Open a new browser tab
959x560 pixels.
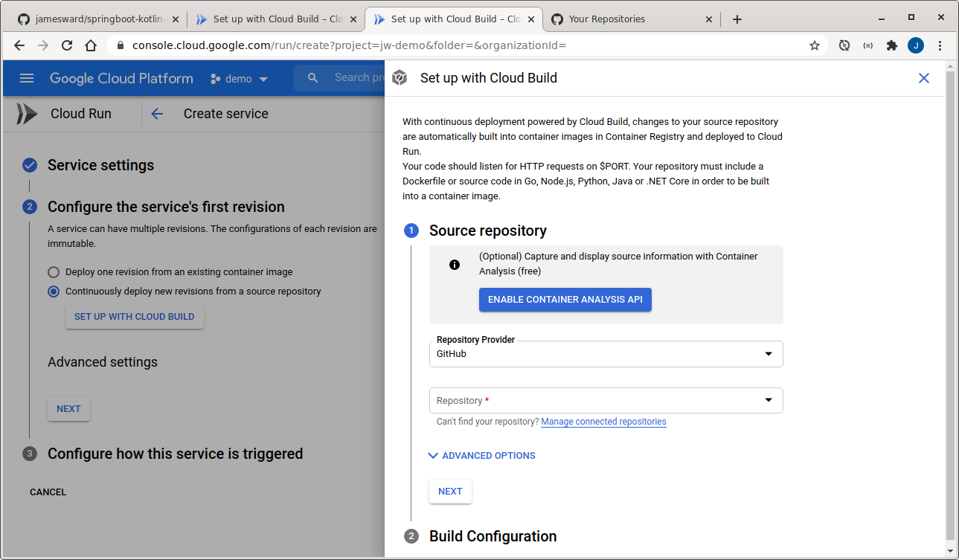point(737,19)
